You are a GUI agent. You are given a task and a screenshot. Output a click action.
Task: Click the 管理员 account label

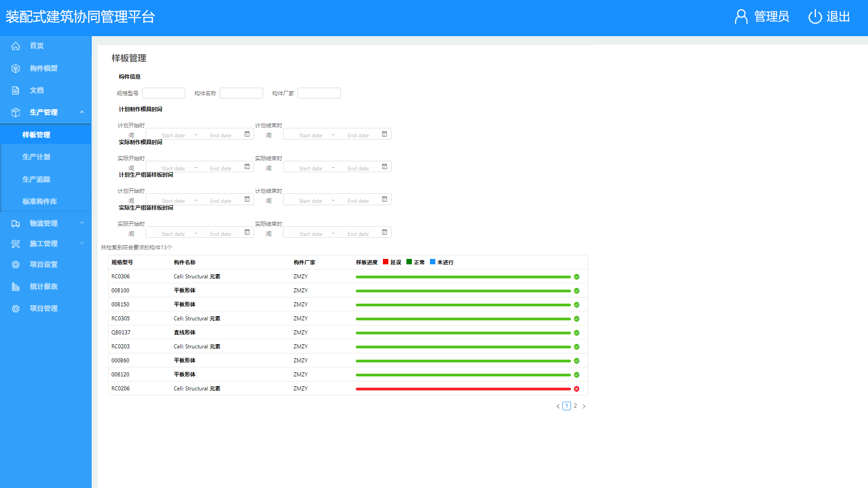[772, 17]
